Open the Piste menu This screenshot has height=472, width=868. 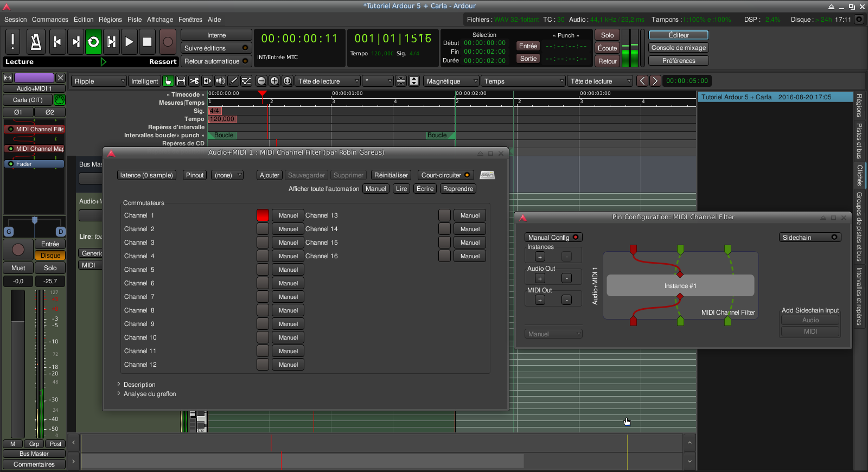coord(135,20)
